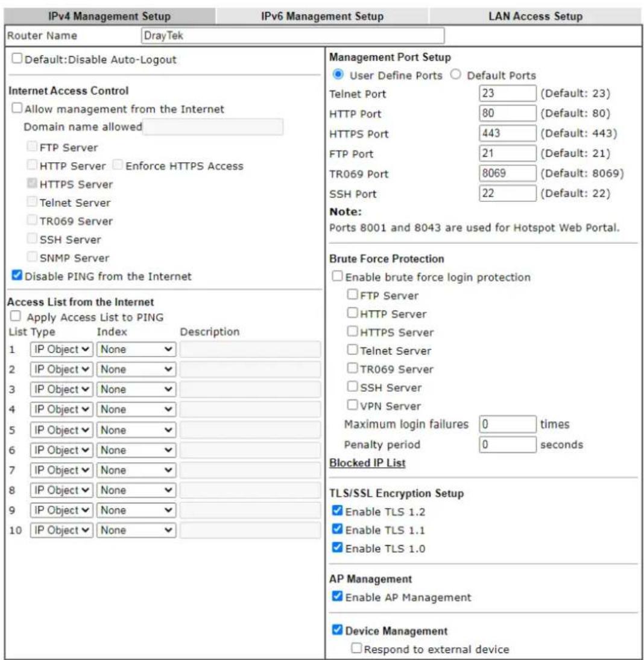Open the LAN Access Setup tab
This screenshot has width=644, height=660.
[535, 16]
